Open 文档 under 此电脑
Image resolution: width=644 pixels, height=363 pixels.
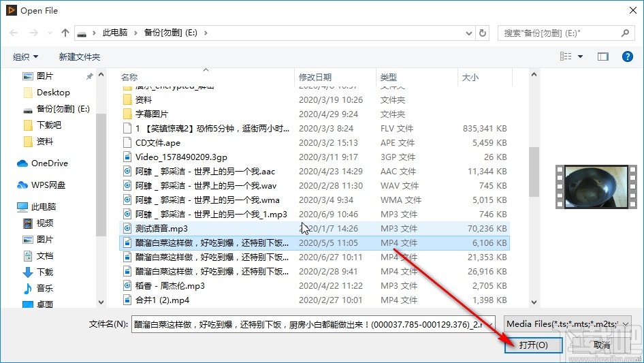(x=45, y=255)
